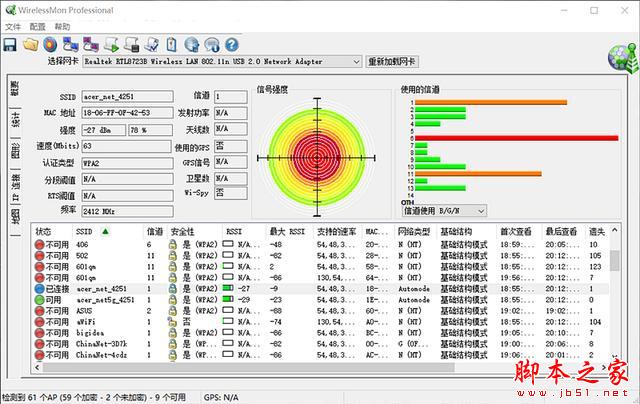The width and height of the screenshot is (640, 404).
Task: Switch to the IP 连接 vertical tab
Action: [x=15, y=188]
